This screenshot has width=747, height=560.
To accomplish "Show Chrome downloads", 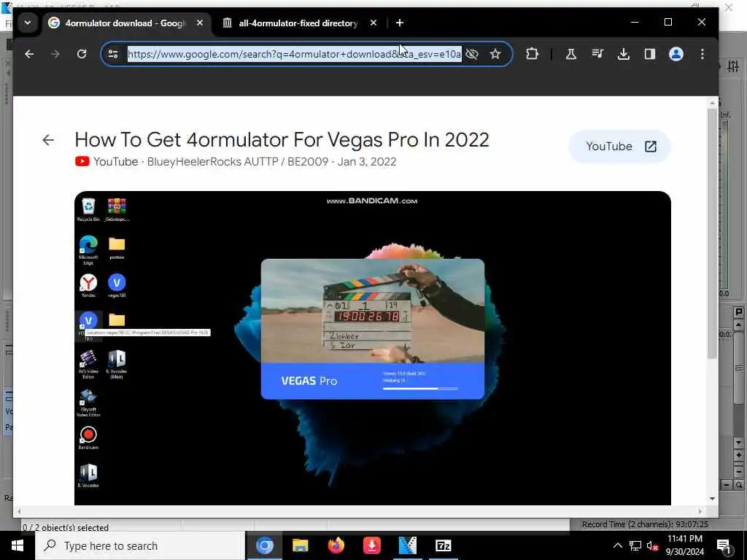I will [x=624, y=54].
